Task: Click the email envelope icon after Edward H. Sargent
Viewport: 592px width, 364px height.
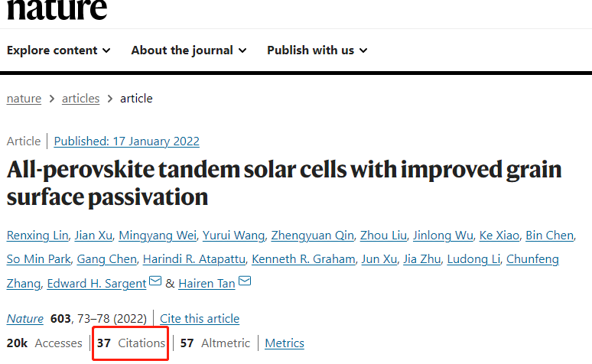Action: pos(155,281)
